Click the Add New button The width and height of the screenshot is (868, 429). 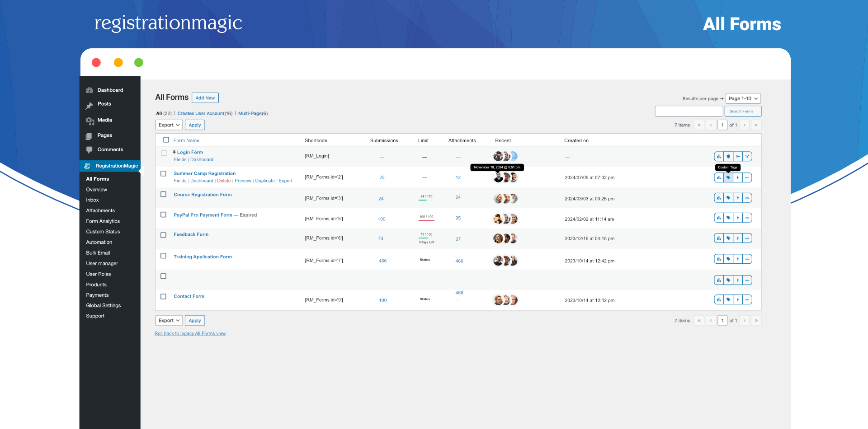point(205,98)
